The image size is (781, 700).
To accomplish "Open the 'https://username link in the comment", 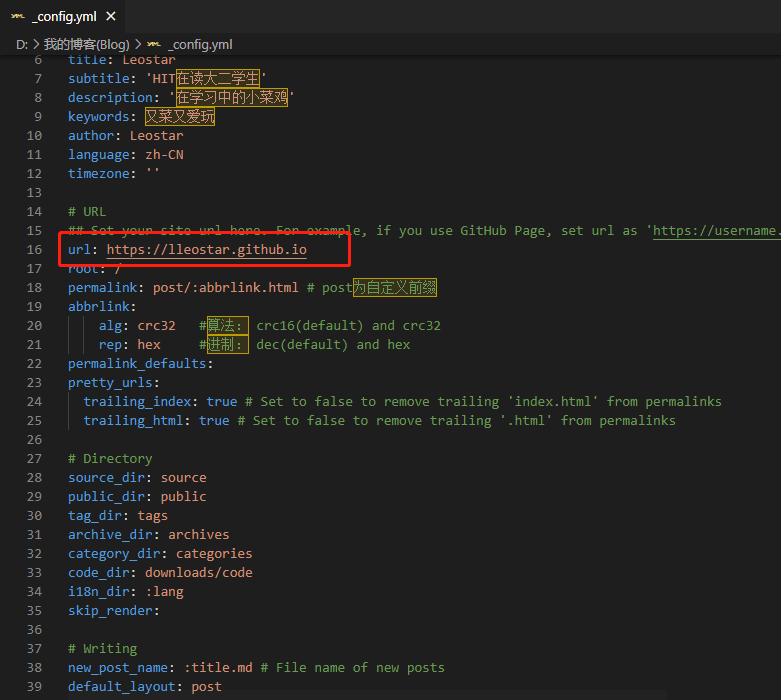I will pos(716,230).
